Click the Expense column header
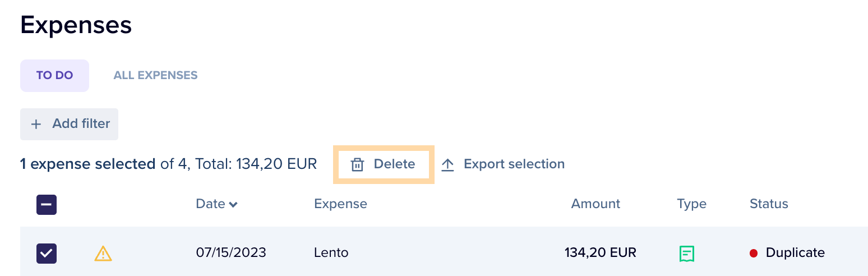868x276 pixels. click(340, 204)
